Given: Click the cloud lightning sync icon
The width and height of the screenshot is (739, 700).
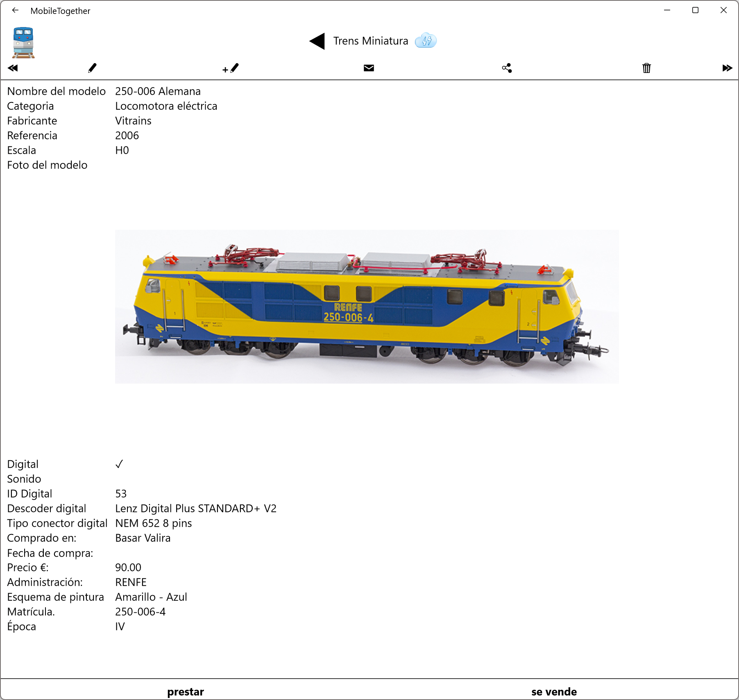Looking at the screenshot, I should pos(426,41).
